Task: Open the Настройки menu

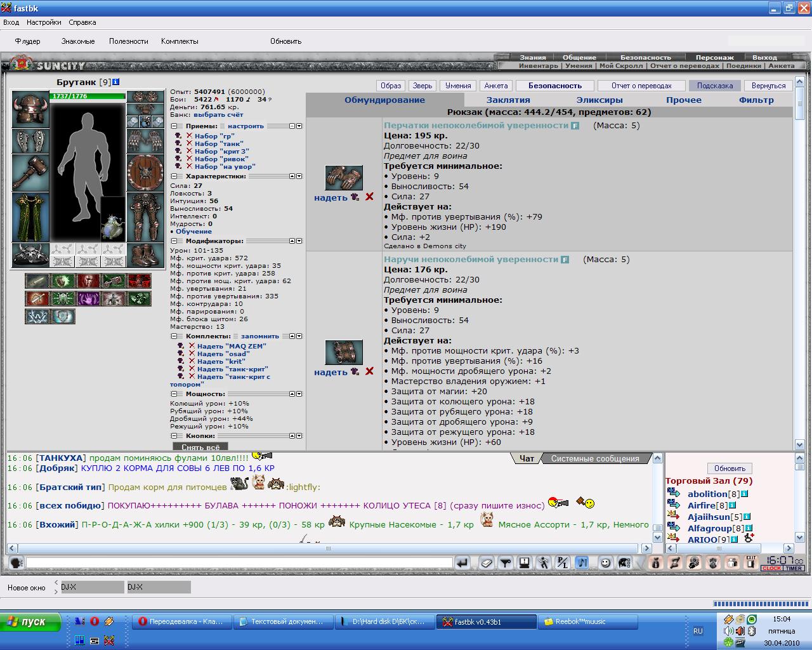Action: tap(44, 22)
